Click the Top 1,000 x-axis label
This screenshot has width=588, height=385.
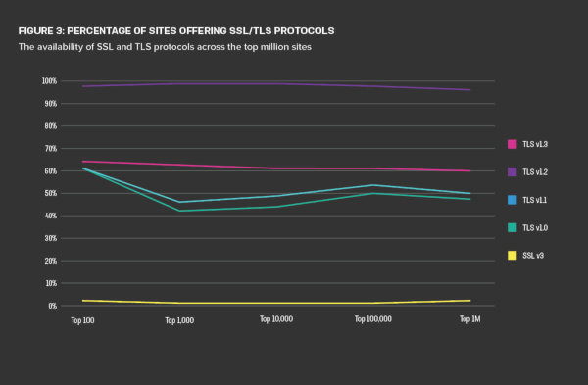tap(179, 320)
